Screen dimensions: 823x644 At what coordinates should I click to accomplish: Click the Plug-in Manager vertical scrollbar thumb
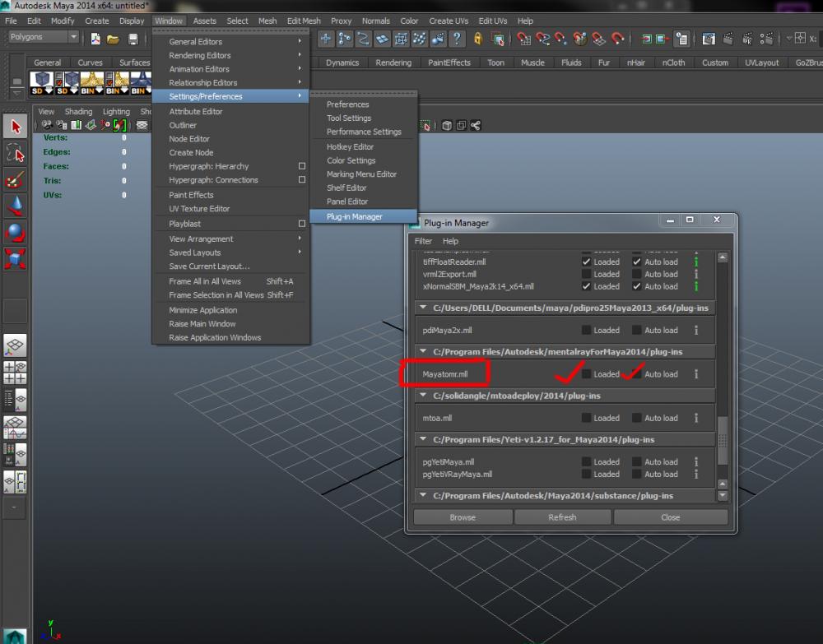click(723, 440)
